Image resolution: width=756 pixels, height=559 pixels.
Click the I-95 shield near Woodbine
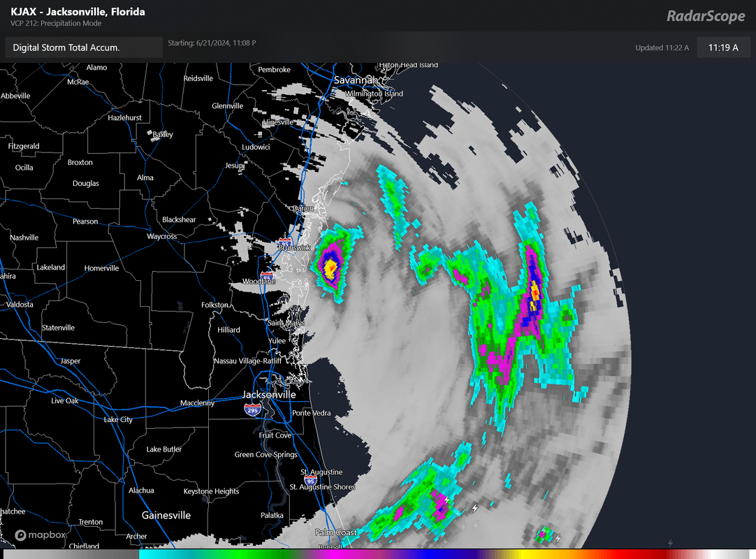tap(267, 277)
